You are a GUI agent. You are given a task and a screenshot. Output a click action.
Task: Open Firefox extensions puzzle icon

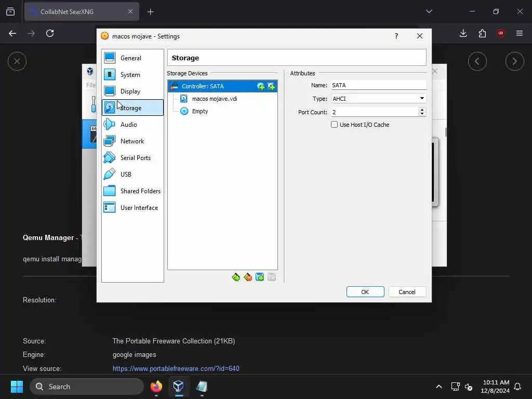[x=482, y=33]
